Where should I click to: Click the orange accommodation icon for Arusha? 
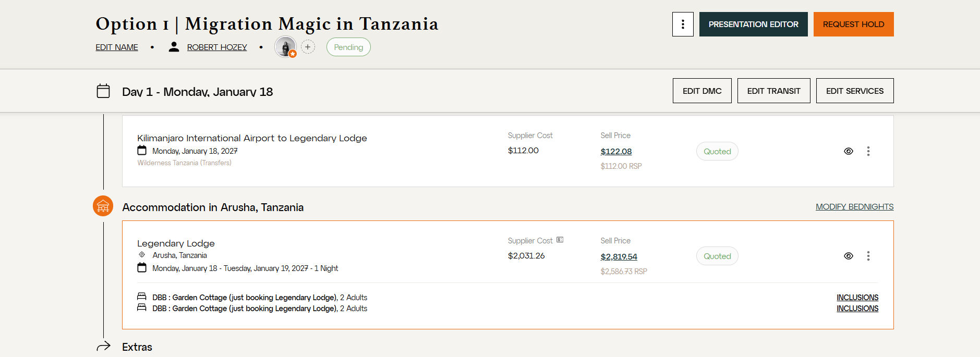tap(103, 206)
